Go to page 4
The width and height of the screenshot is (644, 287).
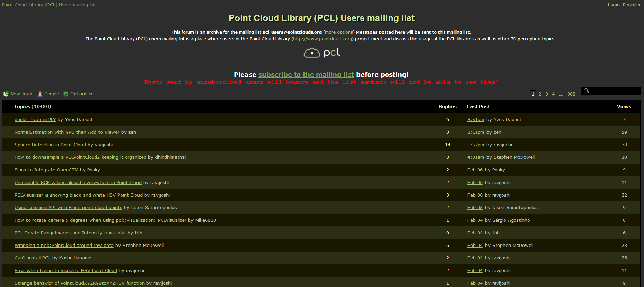[553, 94]
